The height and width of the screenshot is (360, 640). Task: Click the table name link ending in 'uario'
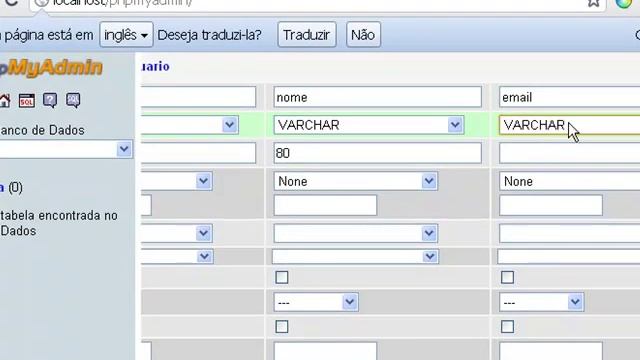click(x=156, y=66)
